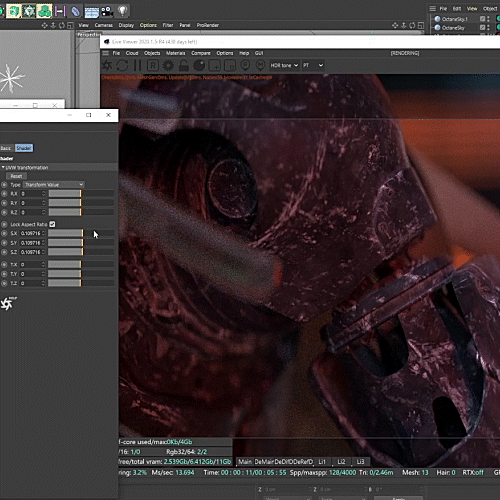Select the DeMain render pass button
Image resolution: width=500 pixels, height=500 pixels.
(x=264, y=462)
